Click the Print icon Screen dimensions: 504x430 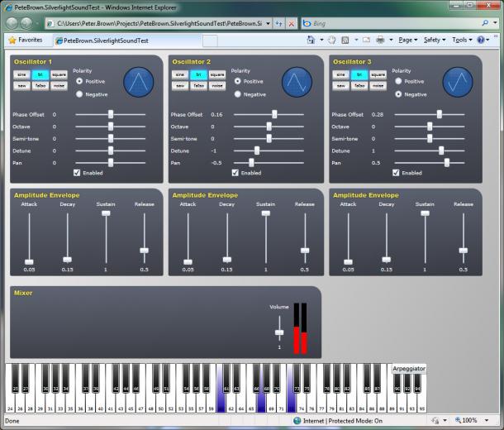(x=380, y=40)
